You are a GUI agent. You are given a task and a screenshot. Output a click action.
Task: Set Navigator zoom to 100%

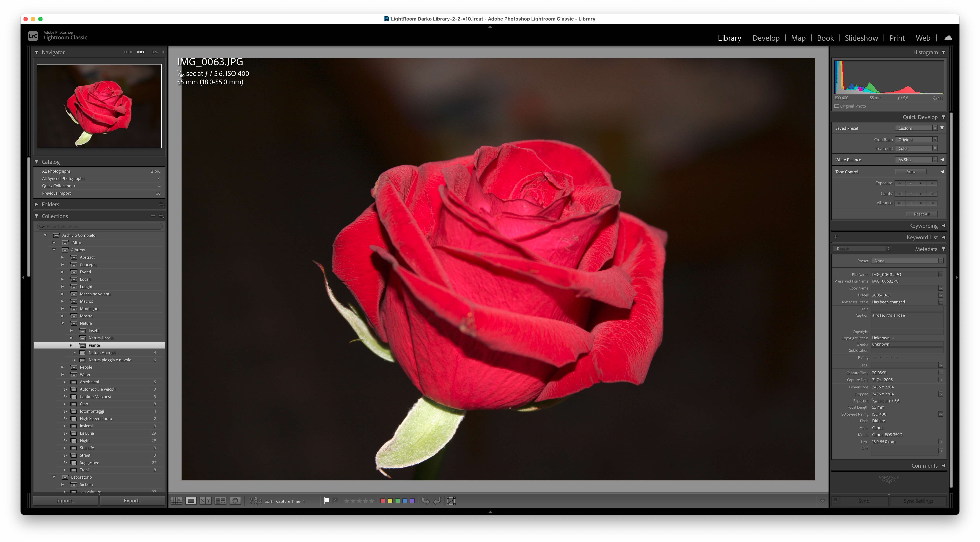pos(140,52)
